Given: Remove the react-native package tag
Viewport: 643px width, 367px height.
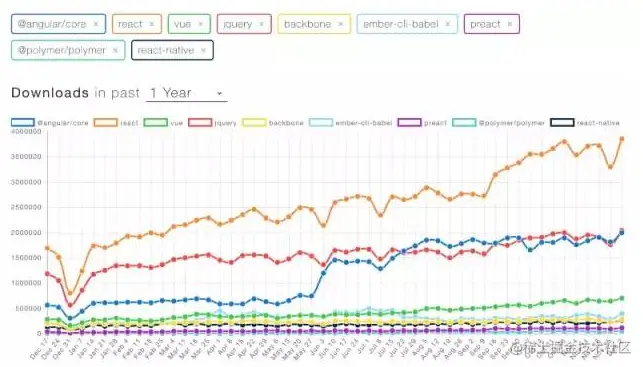Looking at the screenshot, I should (x=203, y=50).
